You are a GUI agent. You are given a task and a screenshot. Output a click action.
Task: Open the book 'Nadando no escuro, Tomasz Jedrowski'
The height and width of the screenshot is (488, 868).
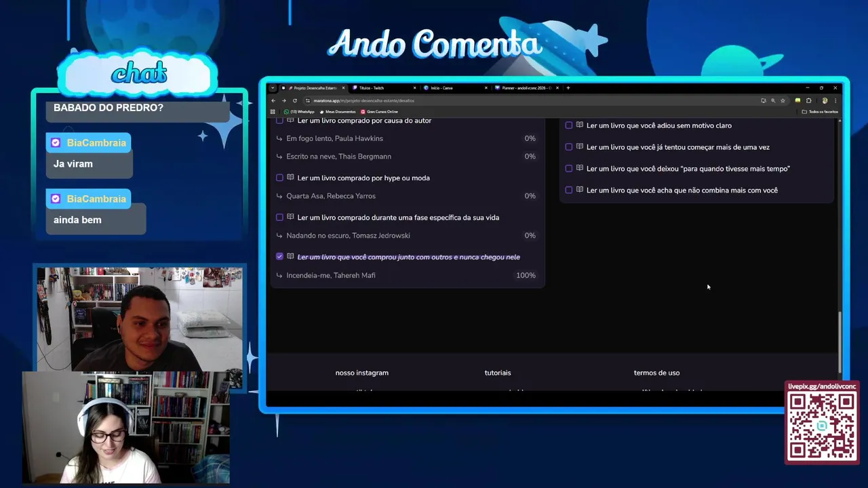coord(348,236)
